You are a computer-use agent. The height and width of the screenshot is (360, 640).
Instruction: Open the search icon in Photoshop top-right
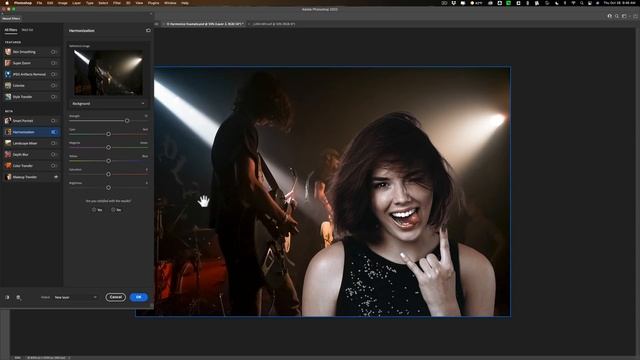[617, 16]
